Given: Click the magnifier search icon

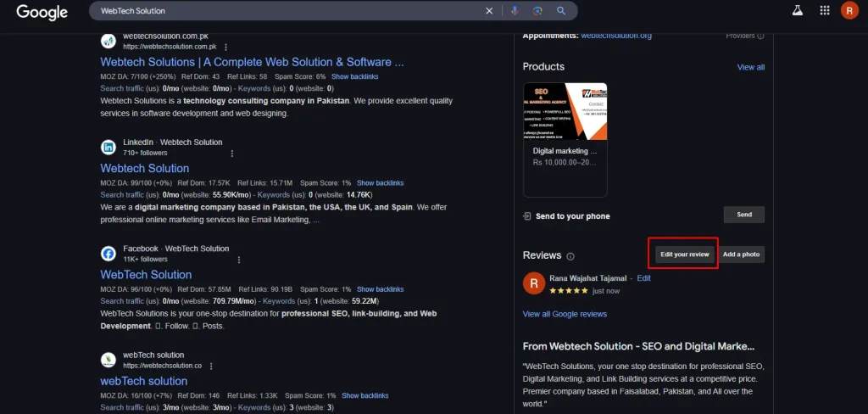Looking at the screenshot, I should [561, 11].
